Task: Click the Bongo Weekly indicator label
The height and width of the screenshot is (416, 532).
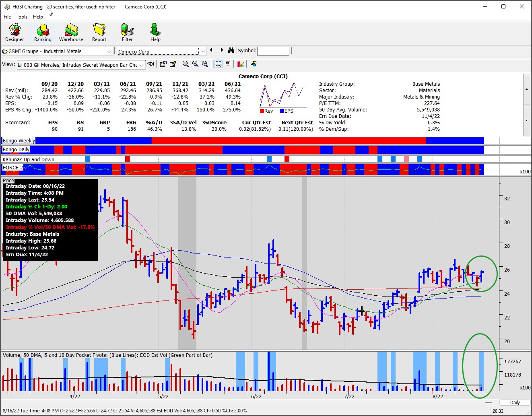Action: (19, 140)
